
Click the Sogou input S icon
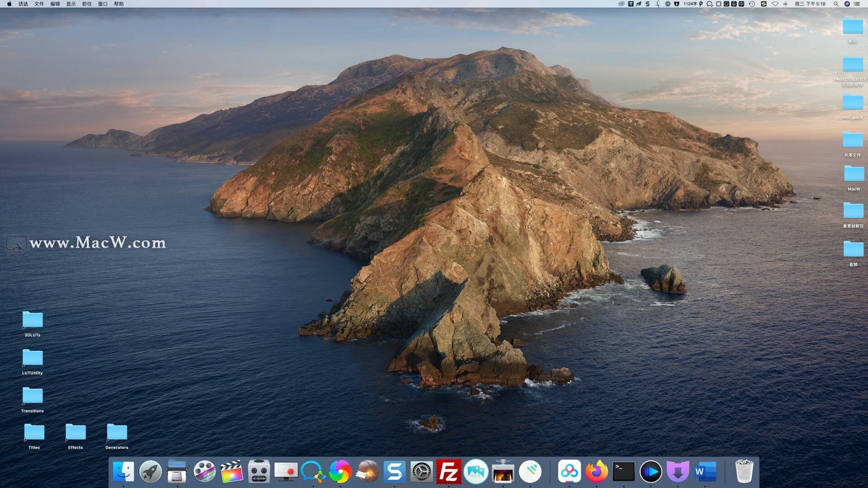[x=764, y=4]
